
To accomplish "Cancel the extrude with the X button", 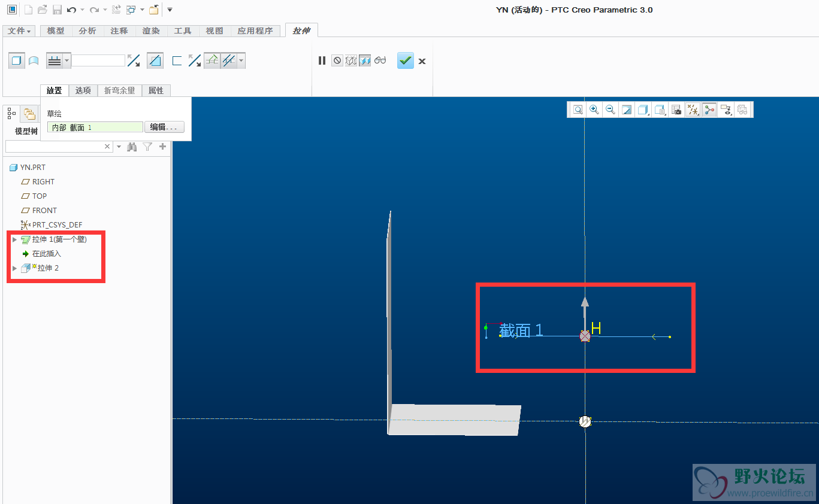I will point(422,61).
